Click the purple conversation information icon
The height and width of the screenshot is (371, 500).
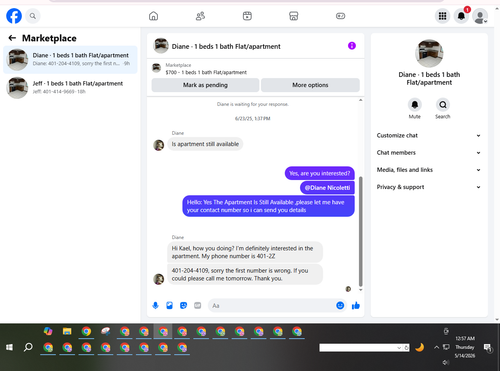tap(352, 46)
